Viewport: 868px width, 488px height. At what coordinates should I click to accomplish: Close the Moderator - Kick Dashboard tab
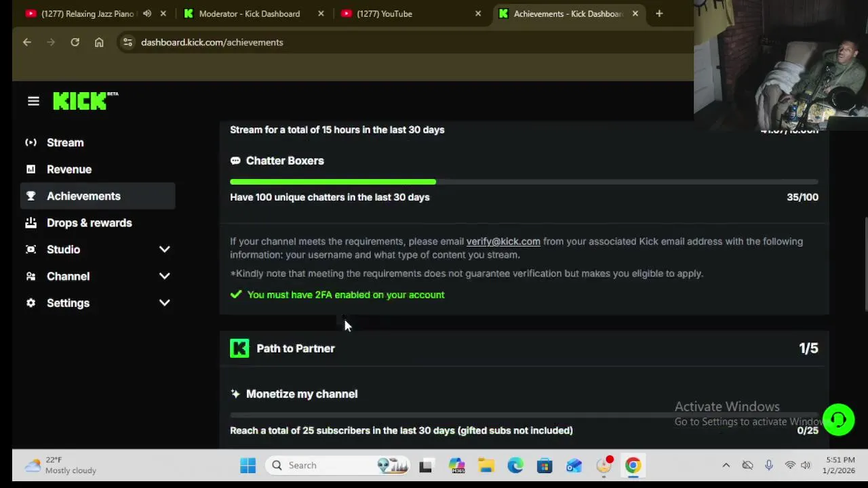tap(321, 14)
